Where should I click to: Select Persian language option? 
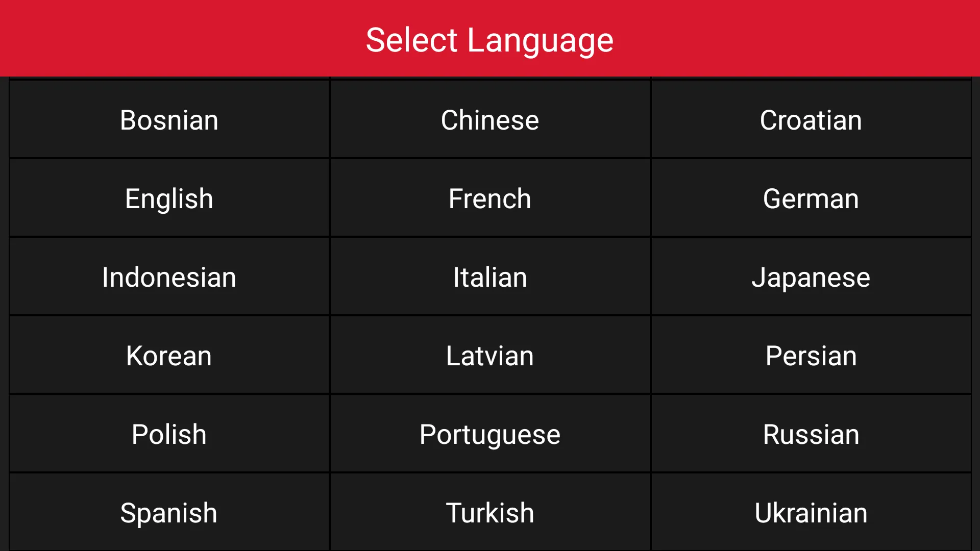pyautogui.click(x=810, y=355)
